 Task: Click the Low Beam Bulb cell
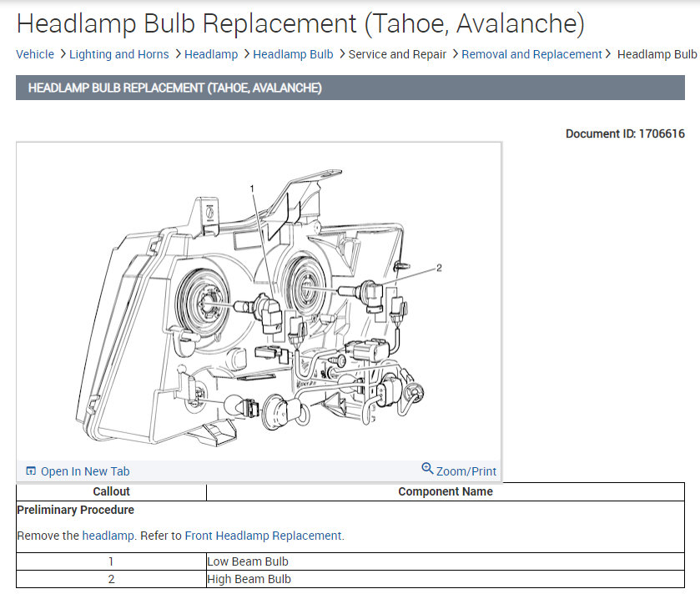445,561
